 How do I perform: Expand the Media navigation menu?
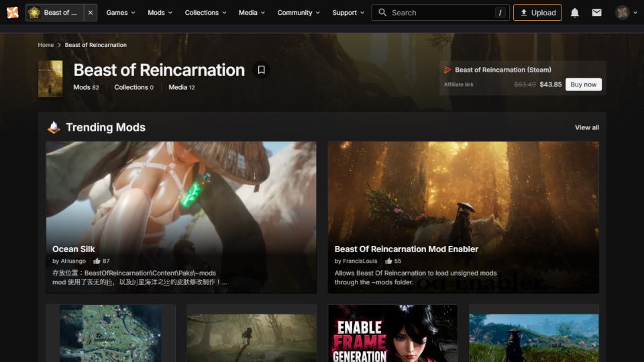click(x=252, y=13)
